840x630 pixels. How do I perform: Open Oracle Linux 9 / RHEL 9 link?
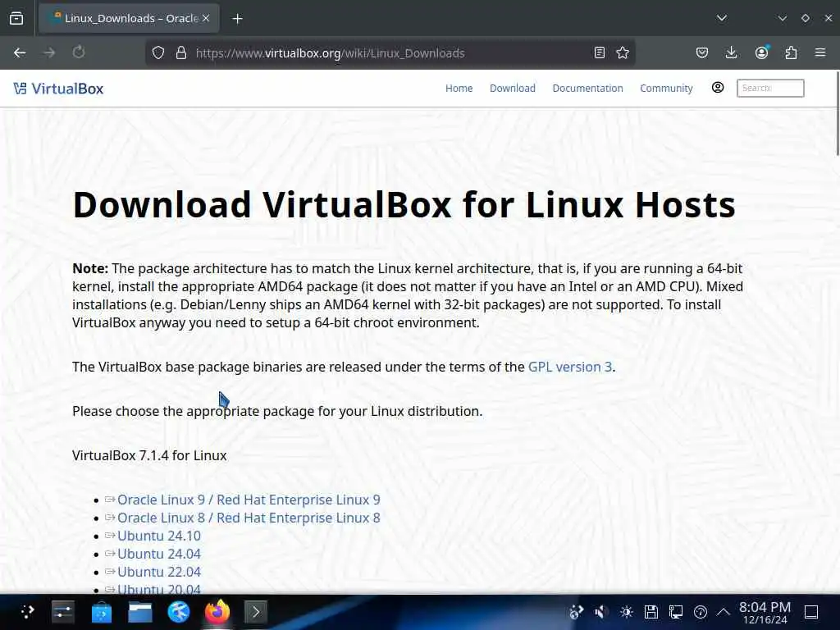249,500
